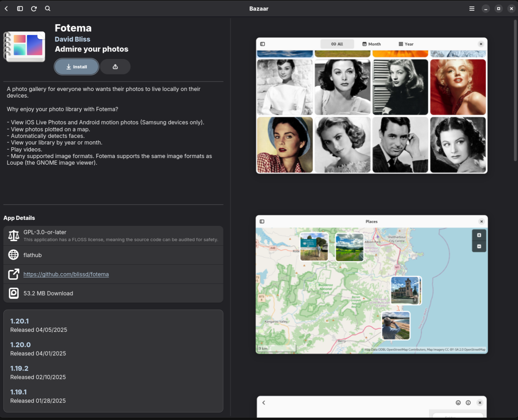The image size is (518, 420).
Task: Click the map zoom-in plus button
Action: (479, 235)
